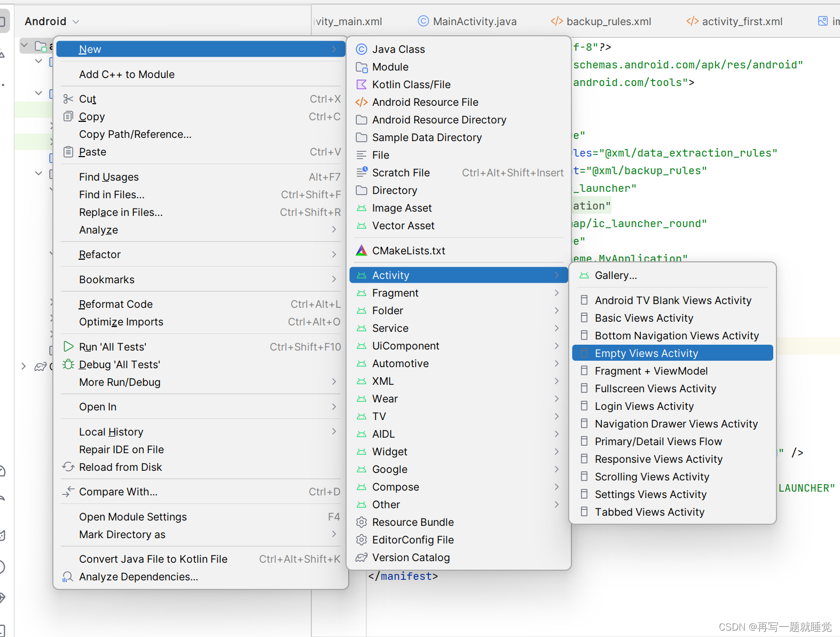Click the Cut scissors icon
Viewport: 840px width, 637px height.
pyautogui.click(x=68, y=99)
